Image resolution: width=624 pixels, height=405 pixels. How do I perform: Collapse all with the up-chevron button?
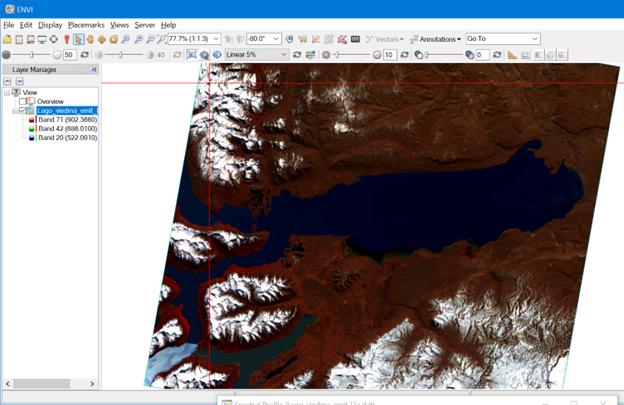(x=7, y=81)
